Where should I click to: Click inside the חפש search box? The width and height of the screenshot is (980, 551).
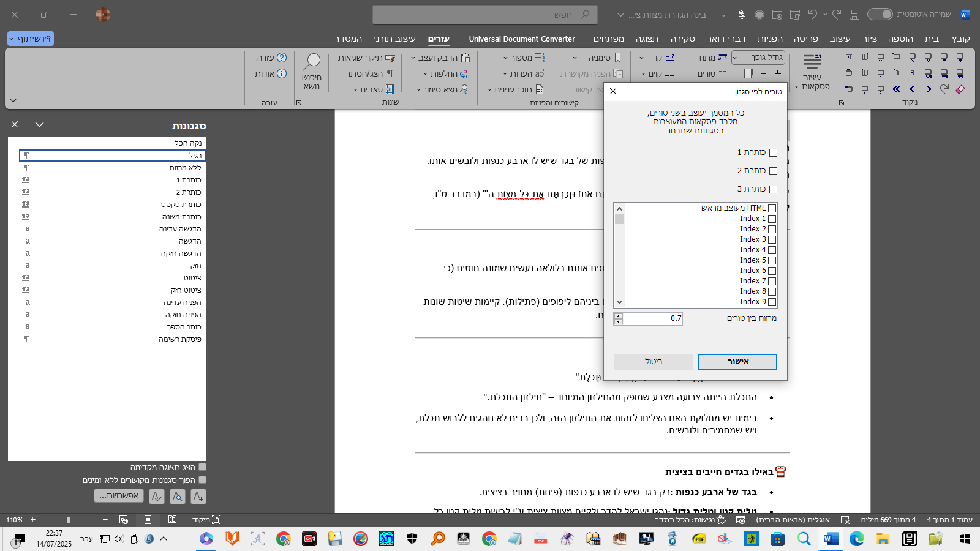point(485,15)
